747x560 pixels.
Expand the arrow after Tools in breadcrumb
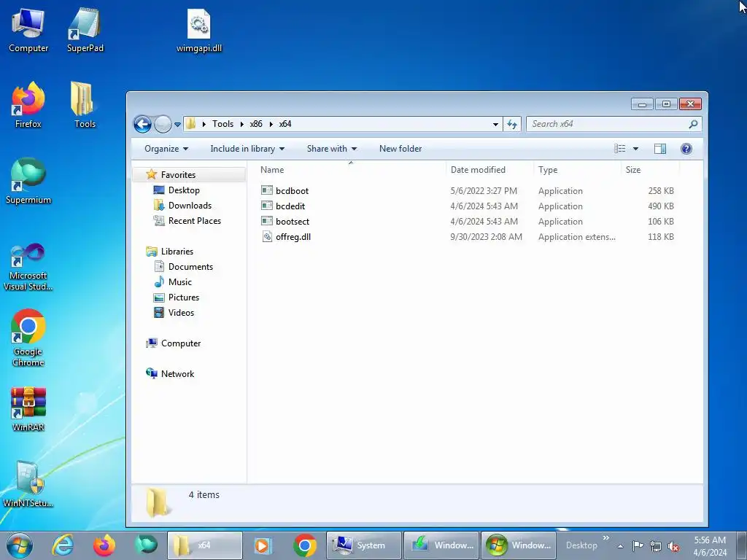[242, 124]
